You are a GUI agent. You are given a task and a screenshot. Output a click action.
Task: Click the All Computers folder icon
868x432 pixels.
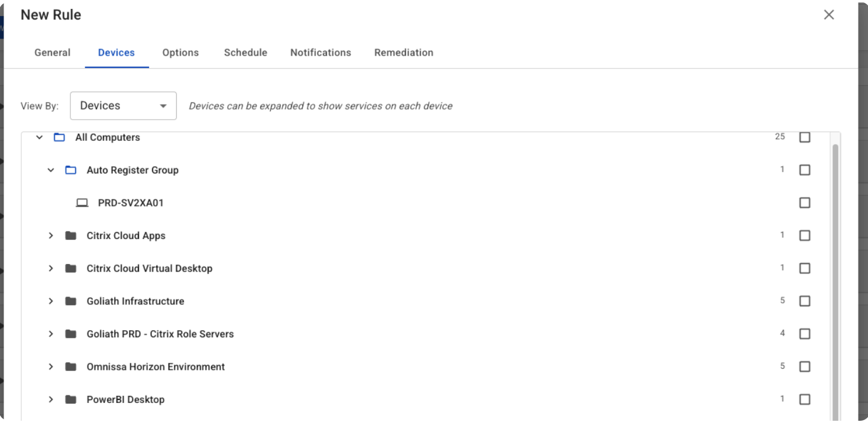point(59,137)
